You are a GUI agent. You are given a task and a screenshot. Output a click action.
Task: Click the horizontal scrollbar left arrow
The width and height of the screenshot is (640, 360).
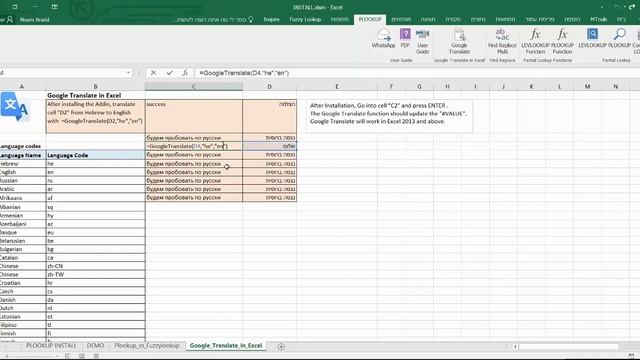click(515, 347)
